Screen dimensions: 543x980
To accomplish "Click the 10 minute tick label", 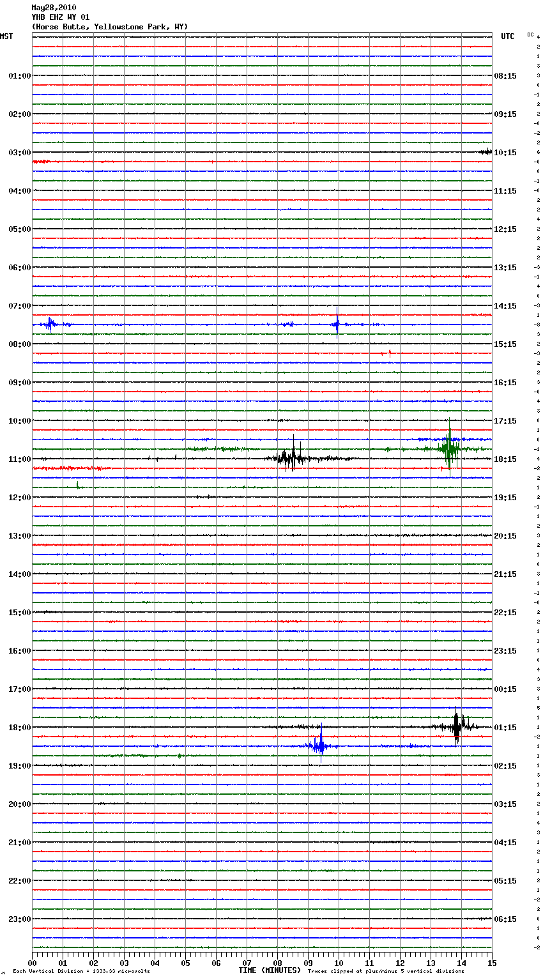I will (x=339, y=963).
